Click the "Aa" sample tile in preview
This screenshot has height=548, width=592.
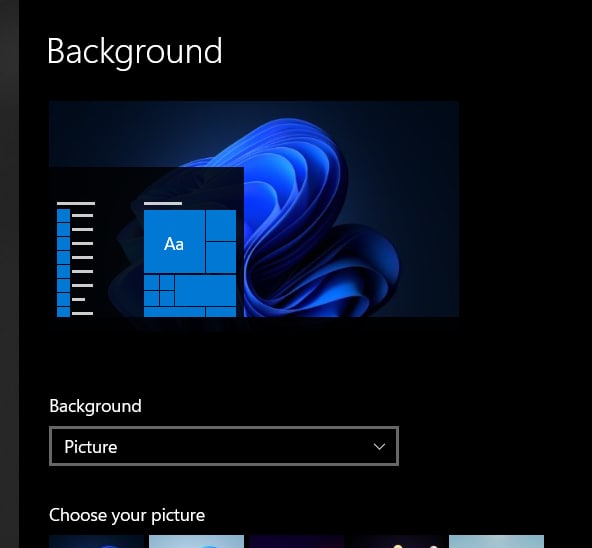[174, 241]
